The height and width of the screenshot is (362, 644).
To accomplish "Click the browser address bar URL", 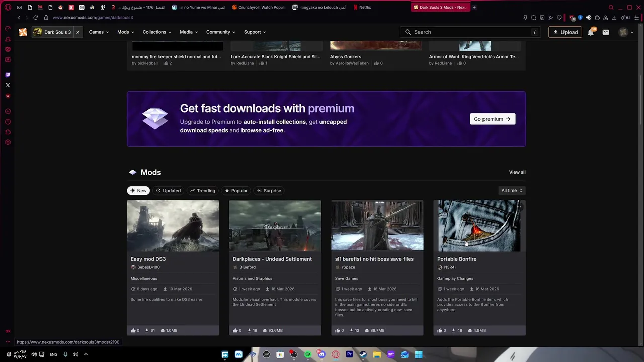I will coord(93,18).
